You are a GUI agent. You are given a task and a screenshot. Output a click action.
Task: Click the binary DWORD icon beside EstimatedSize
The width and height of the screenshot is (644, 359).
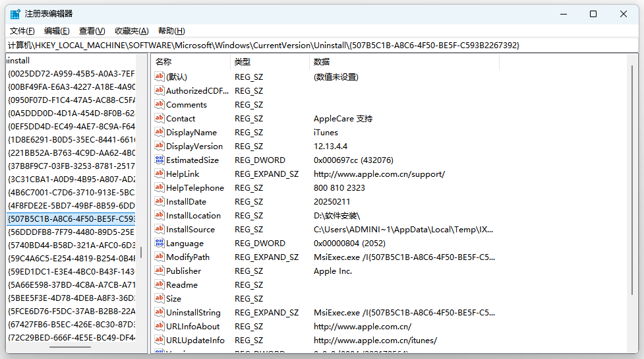tap(160, 160)
